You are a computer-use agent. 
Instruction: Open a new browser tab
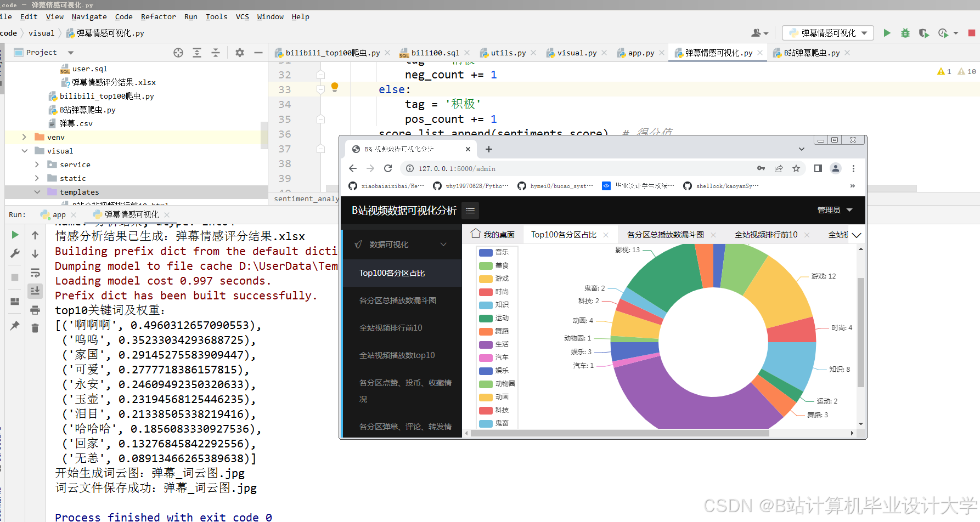489,149
